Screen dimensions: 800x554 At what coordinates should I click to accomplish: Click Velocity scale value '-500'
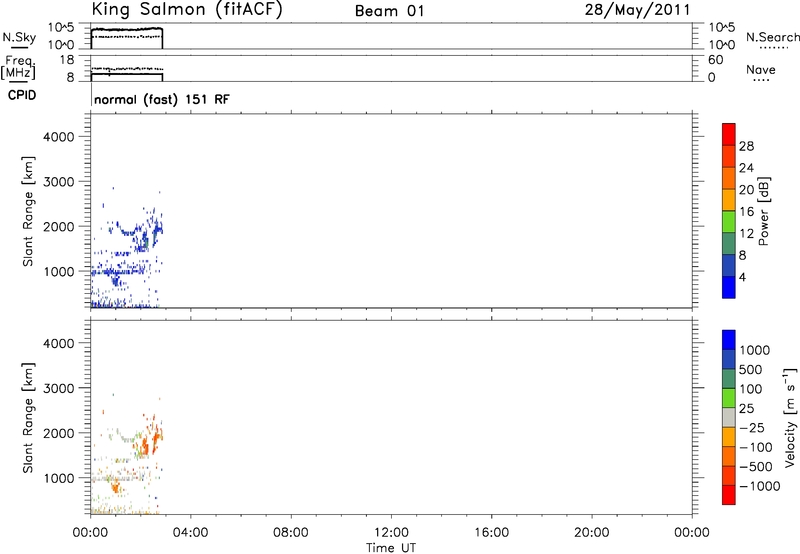[756, 466]
